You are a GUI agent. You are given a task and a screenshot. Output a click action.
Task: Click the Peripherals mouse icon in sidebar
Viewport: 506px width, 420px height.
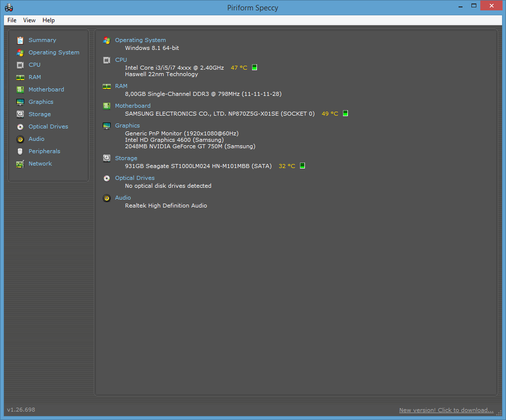click(20, 152)
